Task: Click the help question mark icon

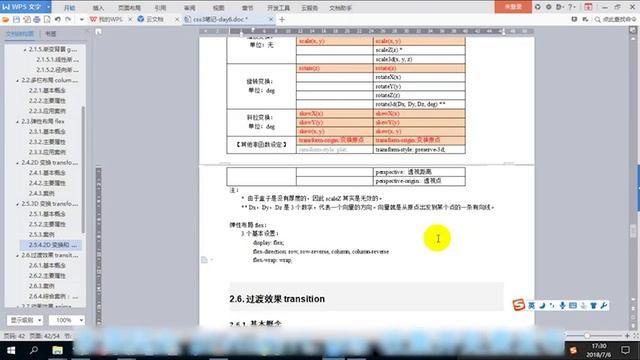Action: click(x=571, y=7)
